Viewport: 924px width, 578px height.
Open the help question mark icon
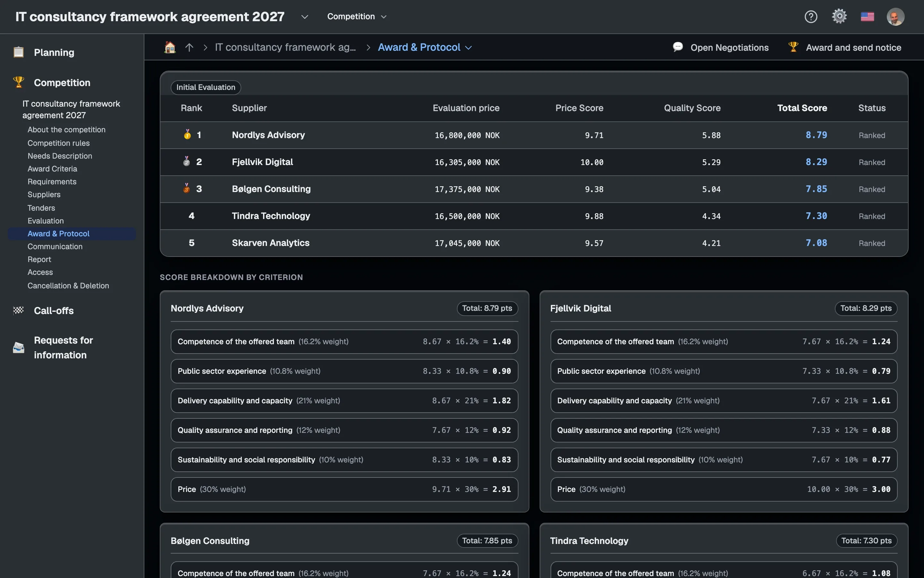[811, 17]
